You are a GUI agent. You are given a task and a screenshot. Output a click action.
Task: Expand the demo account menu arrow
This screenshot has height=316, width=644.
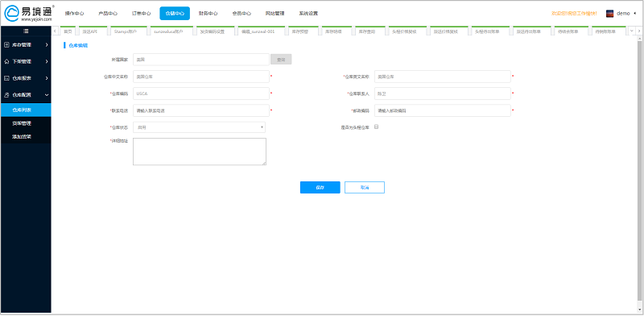coord(634,13)
